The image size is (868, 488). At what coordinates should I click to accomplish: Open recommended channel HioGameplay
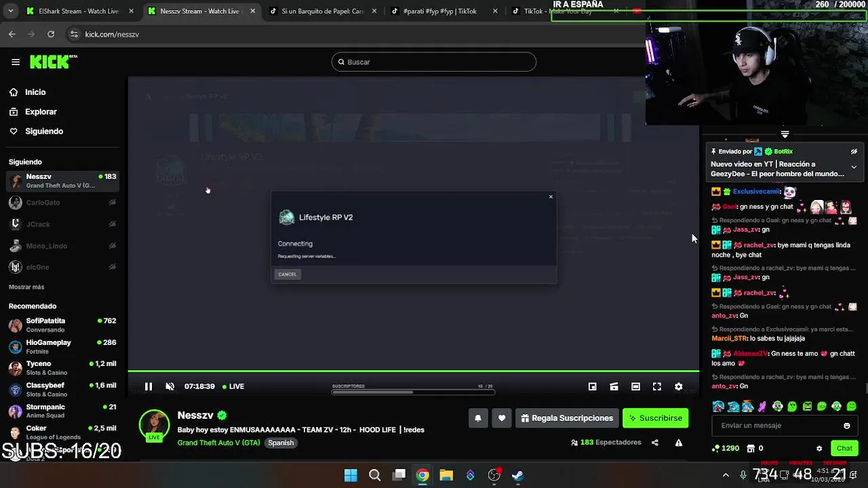pos(62,346)
